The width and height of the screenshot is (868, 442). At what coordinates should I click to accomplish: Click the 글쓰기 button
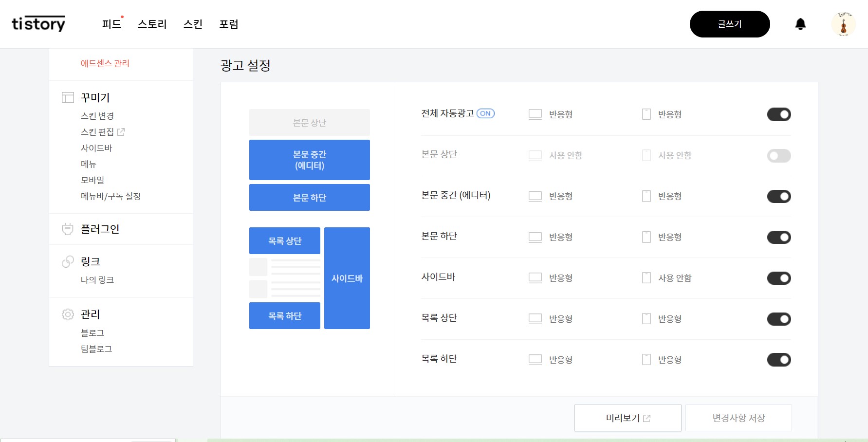(729, 23)
